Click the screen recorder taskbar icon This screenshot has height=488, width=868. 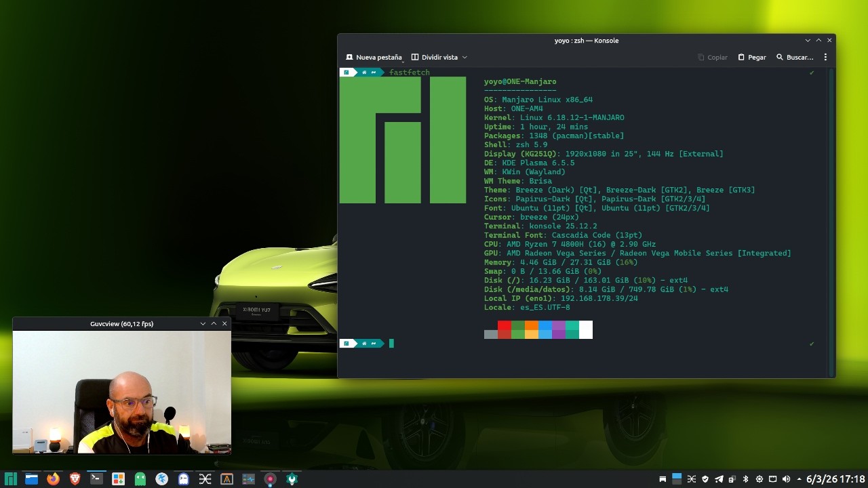(x=270, y=479)
